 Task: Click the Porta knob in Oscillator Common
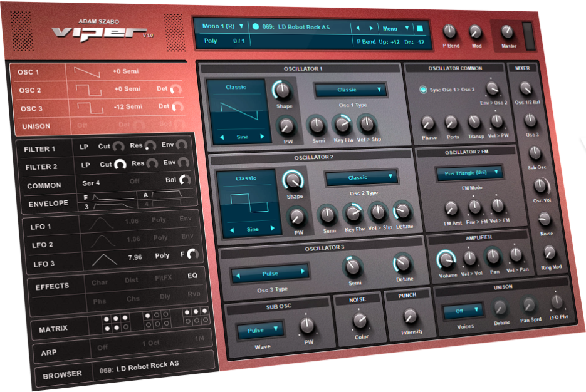pos(451,123)
